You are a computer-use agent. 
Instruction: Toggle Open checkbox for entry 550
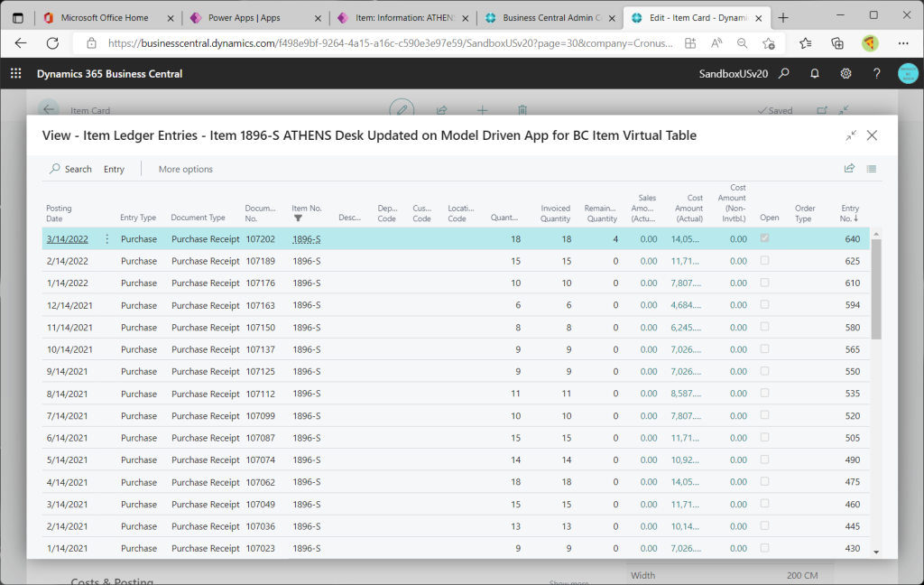tap(765, 371)
